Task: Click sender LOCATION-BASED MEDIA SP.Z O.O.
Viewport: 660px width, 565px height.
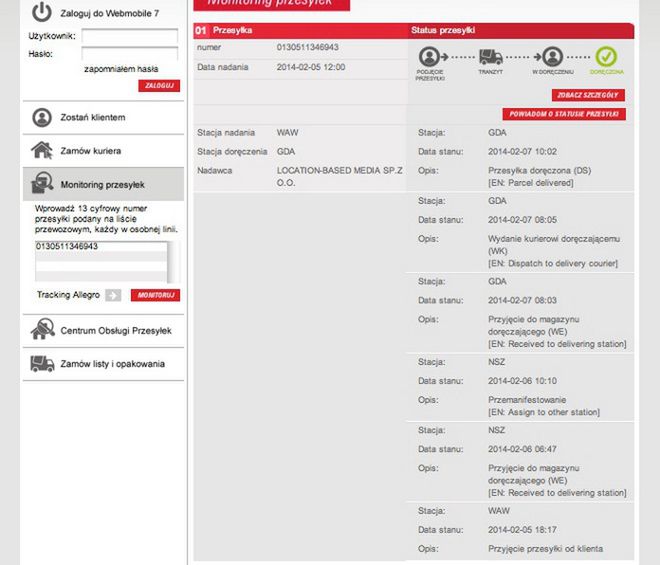Action: pos(340,176)
